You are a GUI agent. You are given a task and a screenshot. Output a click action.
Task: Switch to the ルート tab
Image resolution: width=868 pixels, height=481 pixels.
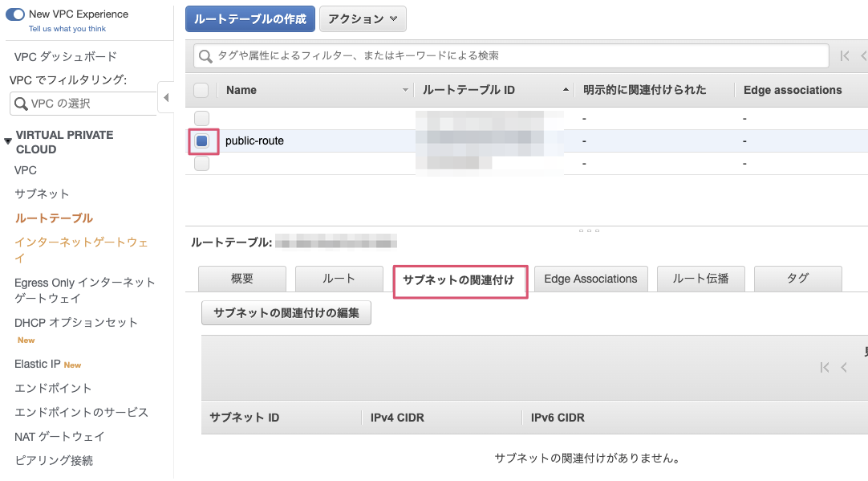pyautogui.click(x=339, y=279)
